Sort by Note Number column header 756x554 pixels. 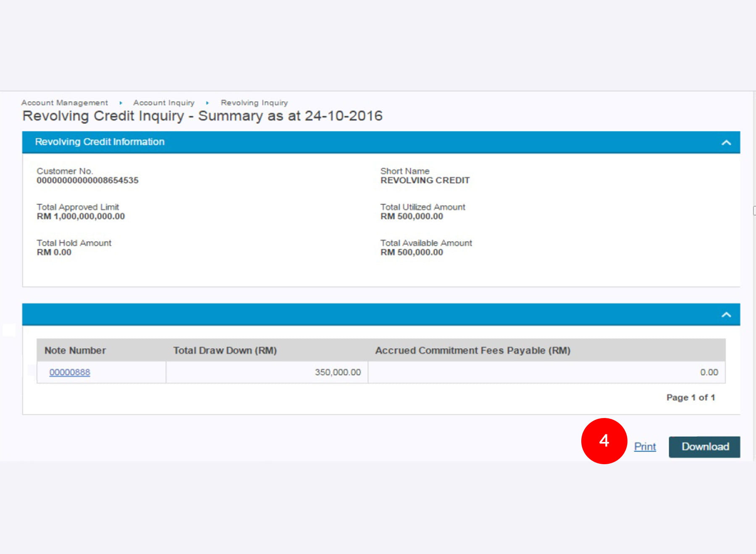click(x=75, y=350)
